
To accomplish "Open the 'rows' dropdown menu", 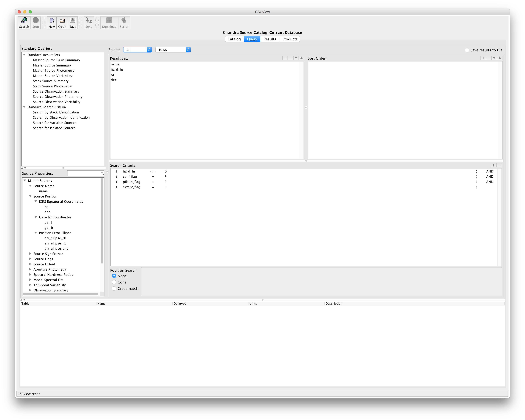I will [x=173, y=50].
